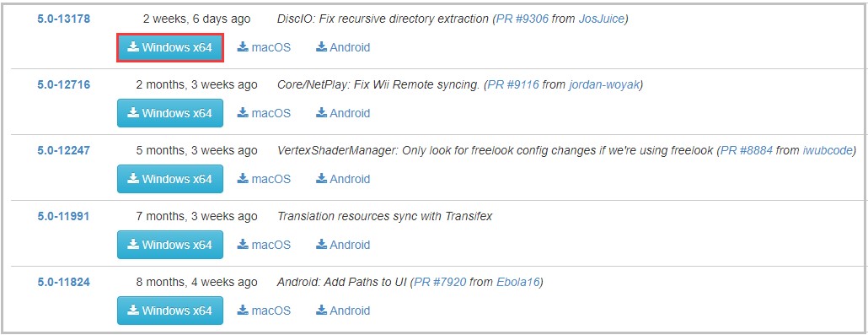Download macOS build of version 5.0-13178
Image resolution: width=868 pixels, height=335 pixels.
tap(264, 48)
